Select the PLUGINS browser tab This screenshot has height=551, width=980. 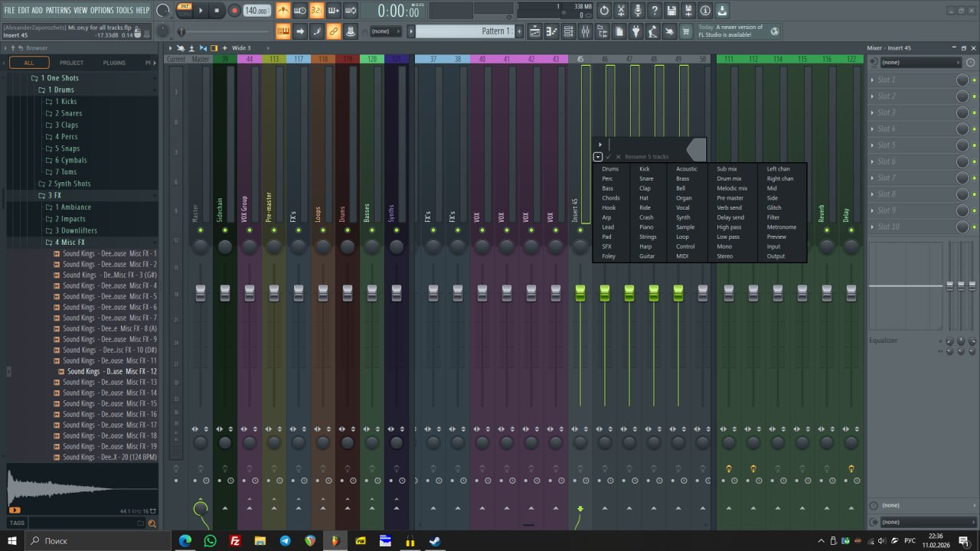(x=114, y=63)
